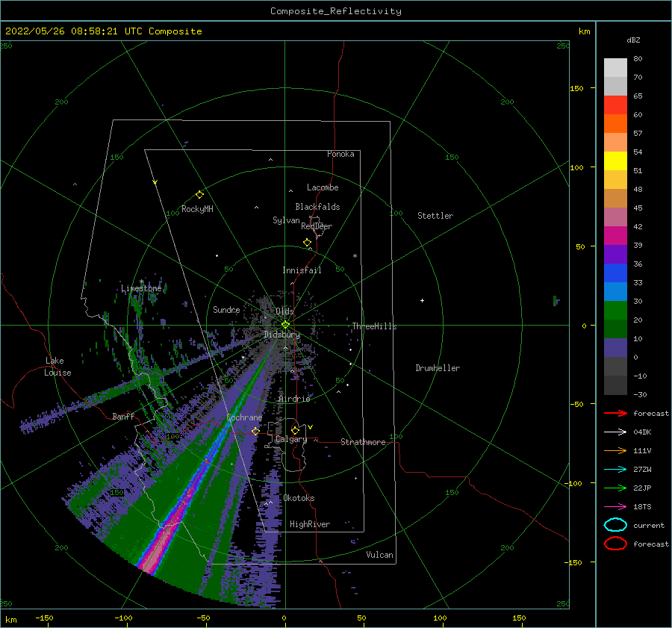Click the Lake Louise label

pyautogui.click(x=57, y=367)
